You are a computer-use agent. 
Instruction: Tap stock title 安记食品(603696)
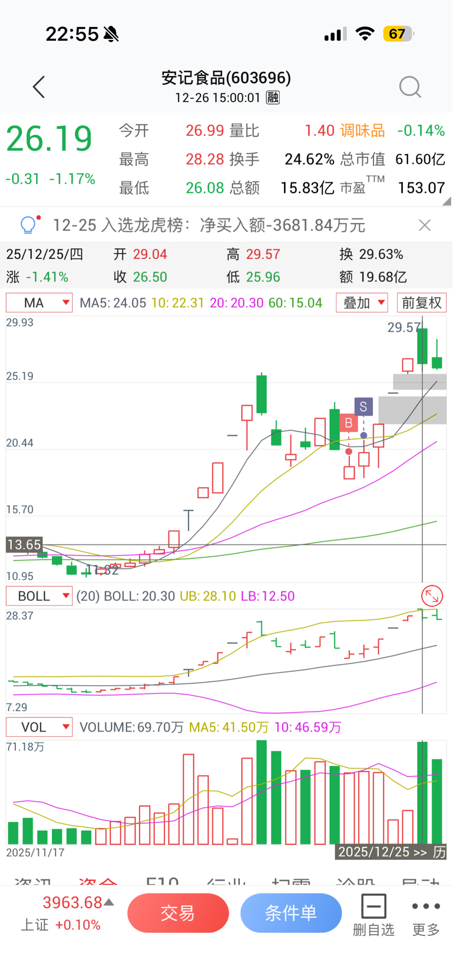coord(226,78)
